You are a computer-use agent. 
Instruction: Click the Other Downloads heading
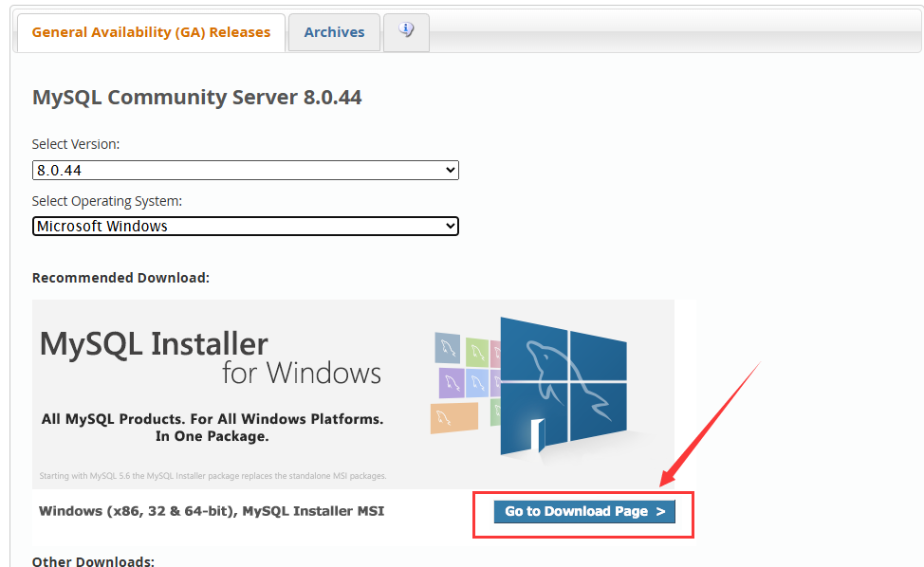tap(93, 561)
